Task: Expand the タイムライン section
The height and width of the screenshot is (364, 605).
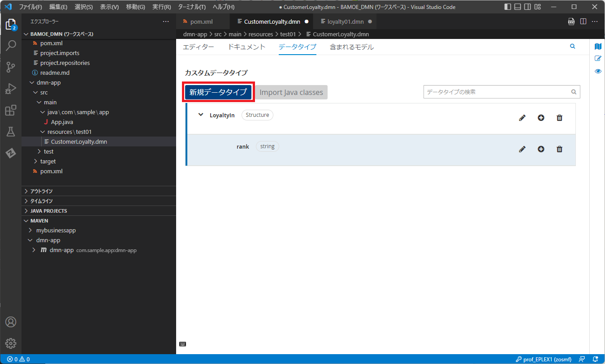Action: 99,201
